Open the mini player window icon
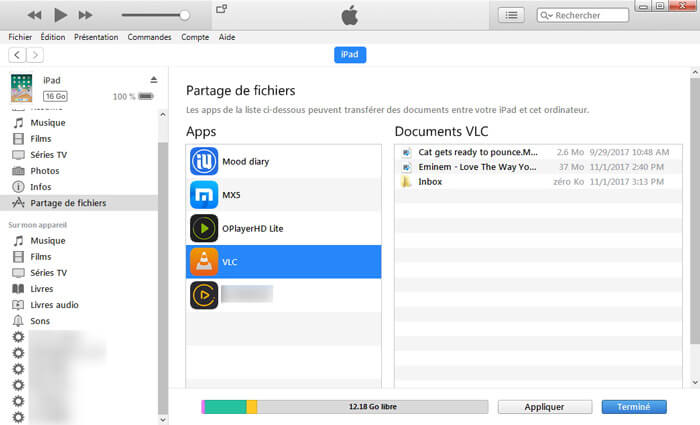Image resolution: width=700 pixels, height=425 pixels. point(221,9)
